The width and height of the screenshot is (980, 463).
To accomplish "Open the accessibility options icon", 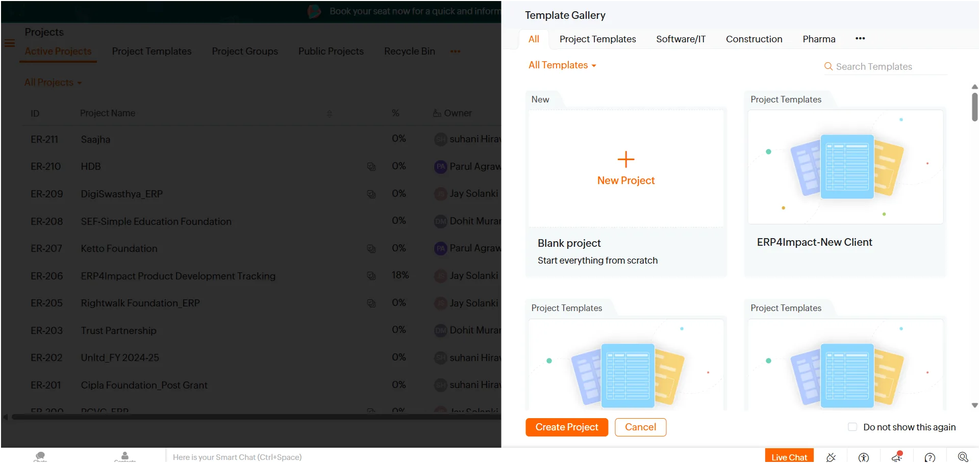I will click(x=864, y=457).
